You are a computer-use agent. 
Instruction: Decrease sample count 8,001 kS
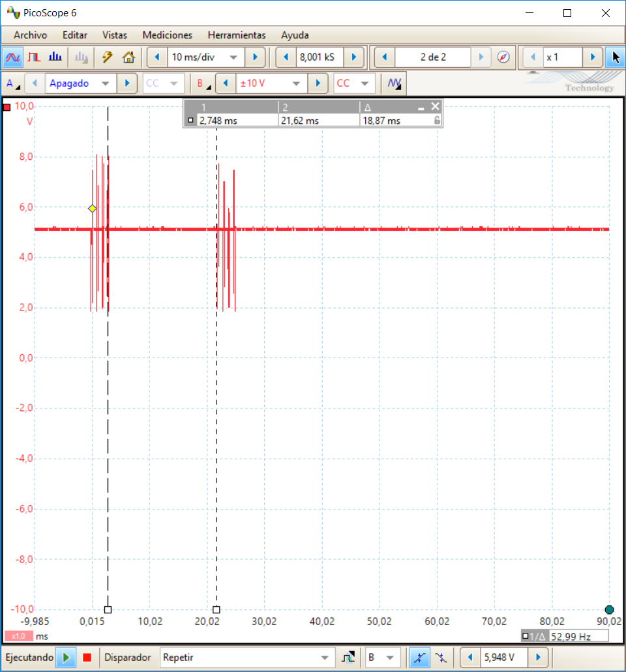click(286, 57)
